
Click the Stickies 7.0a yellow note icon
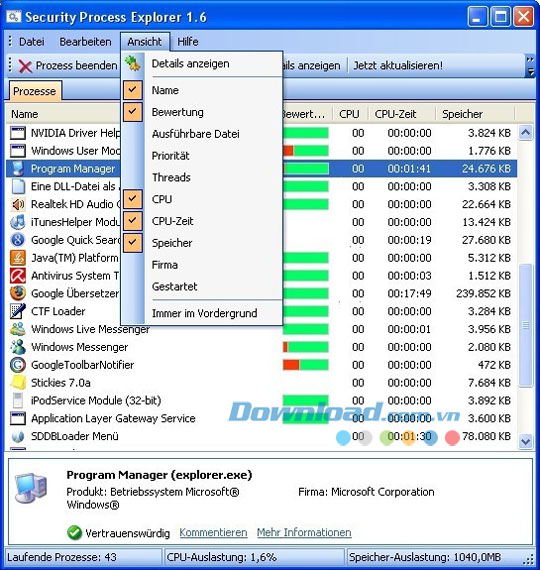coord(18,382)
